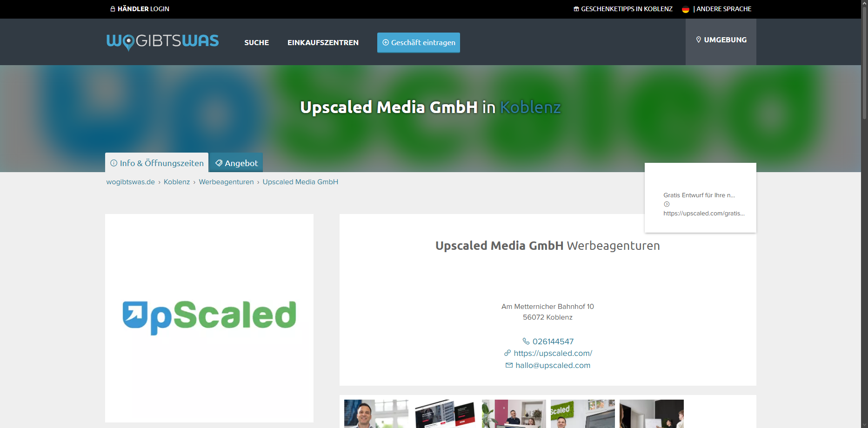The width and height of the screenshot is (868, 428).
Task: Click the lock icon beside Händler Login
Action: (113, 9)
